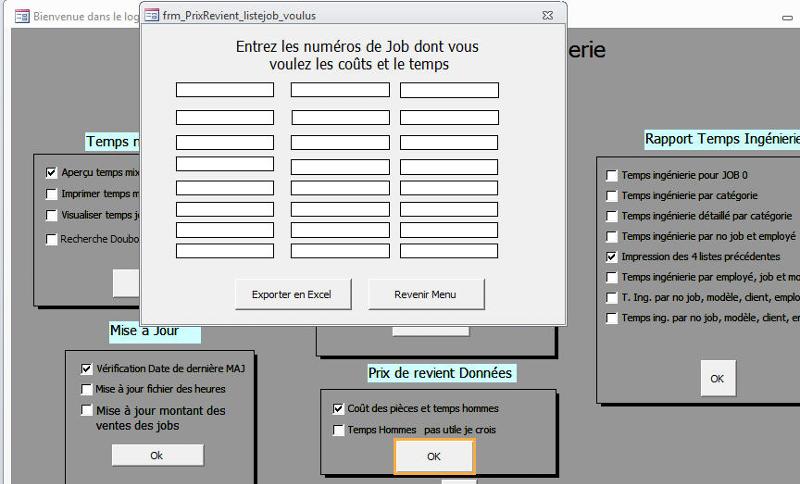Click the Mise à Jour heading label

click(155, 332)
